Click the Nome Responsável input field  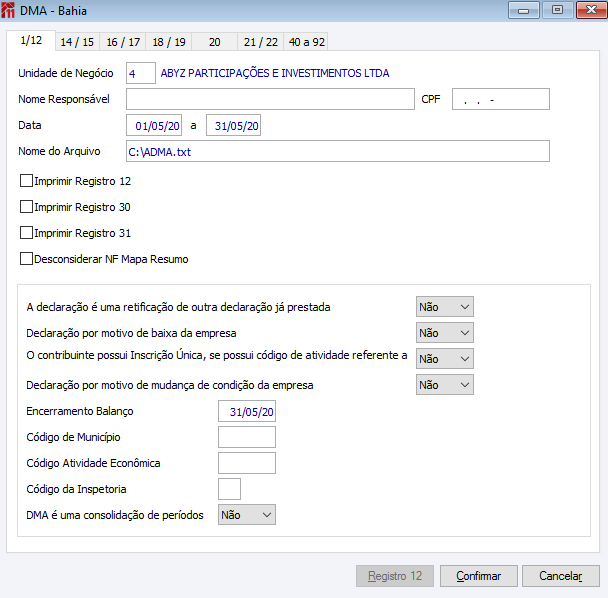(270, 99)
